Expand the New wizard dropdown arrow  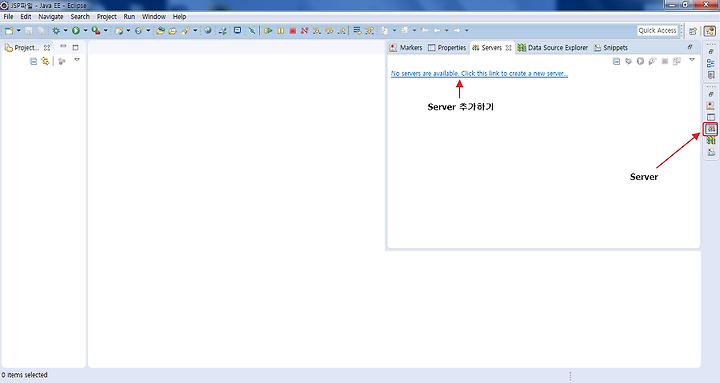[18, 31]
